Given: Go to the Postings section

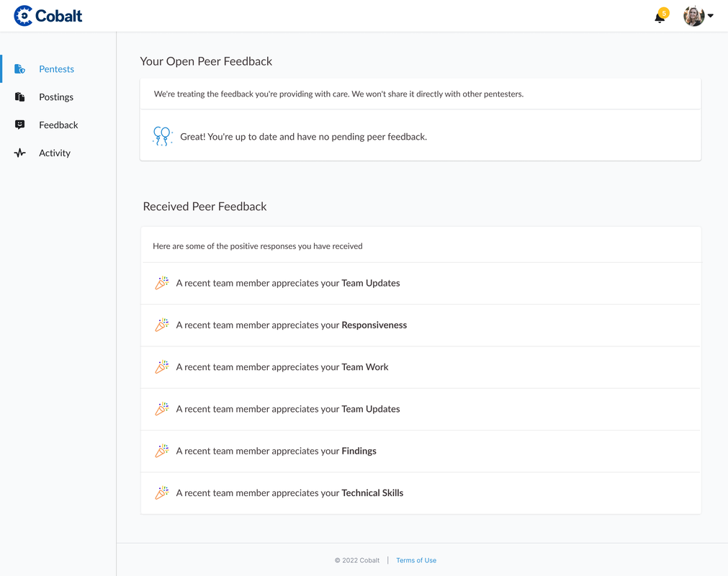Looking at the screenshot, I should 56,97.
